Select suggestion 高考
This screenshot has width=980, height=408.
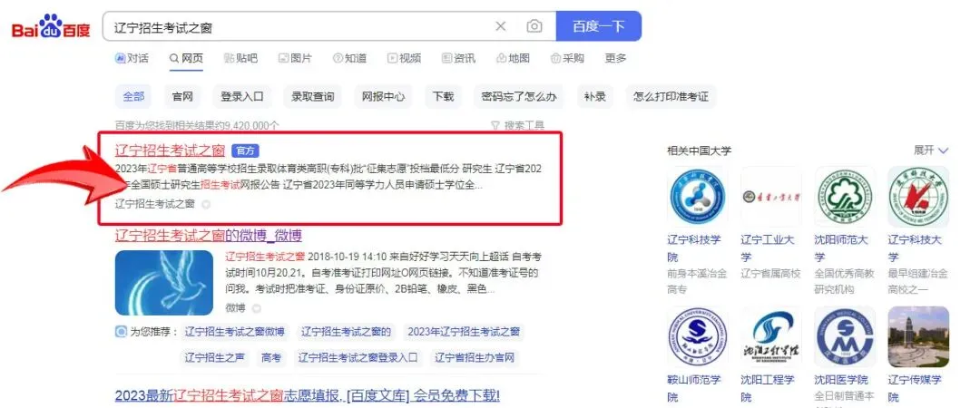point(271,358)
